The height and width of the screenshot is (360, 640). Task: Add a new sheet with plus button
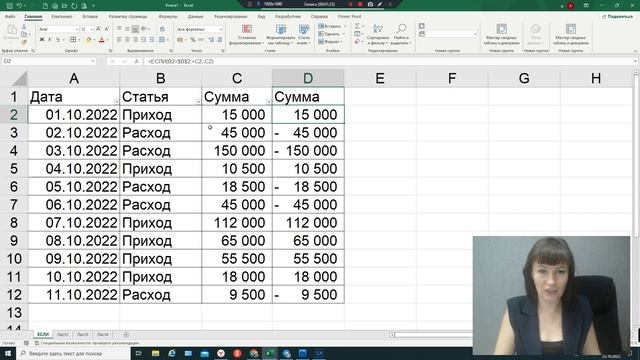[126, 335]
